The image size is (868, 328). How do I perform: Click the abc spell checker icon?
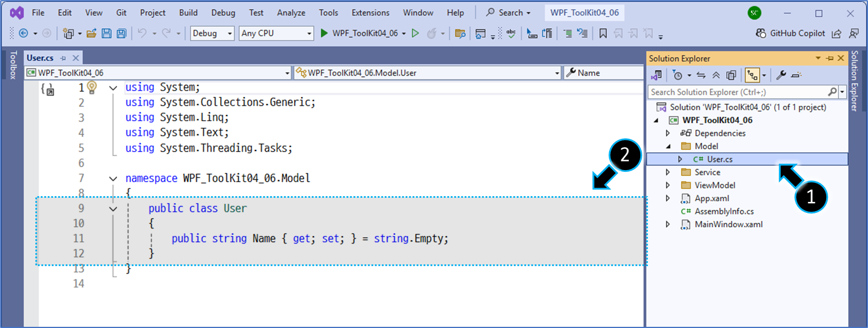tap(511, 34)
